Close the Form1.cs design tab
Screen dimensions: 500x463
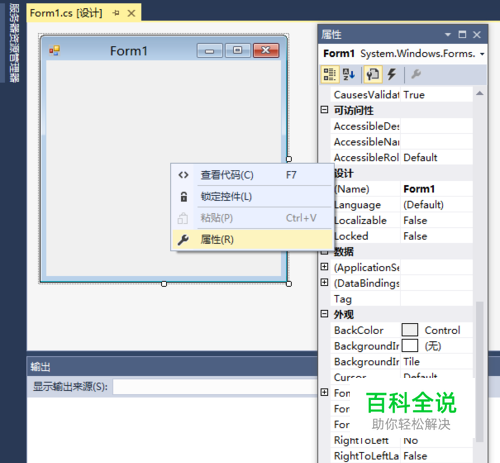point(132,13)
